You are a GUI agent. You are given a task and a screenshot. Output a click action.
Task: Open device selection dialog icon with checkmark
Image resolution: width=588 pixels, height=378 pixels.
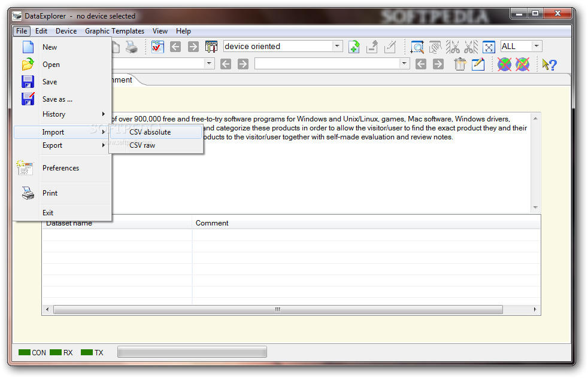pyautogui.click(x=157, y=47)
